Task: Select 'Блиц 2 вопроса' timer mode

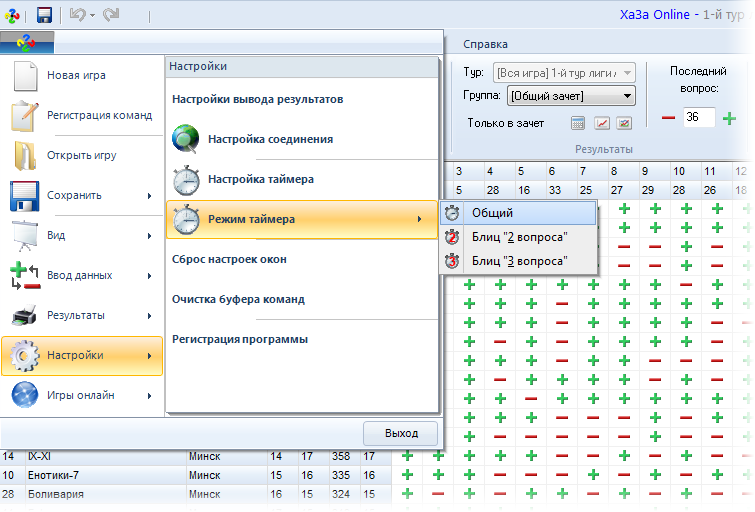Action: coord(519,237)
